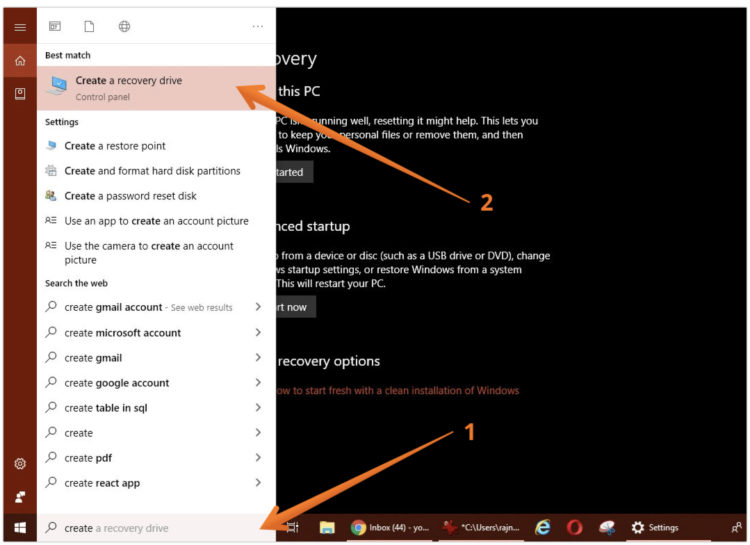Screen dimensions: 750x545
Task: Click Restart now button in Settings window
Action: click(296, 307)
